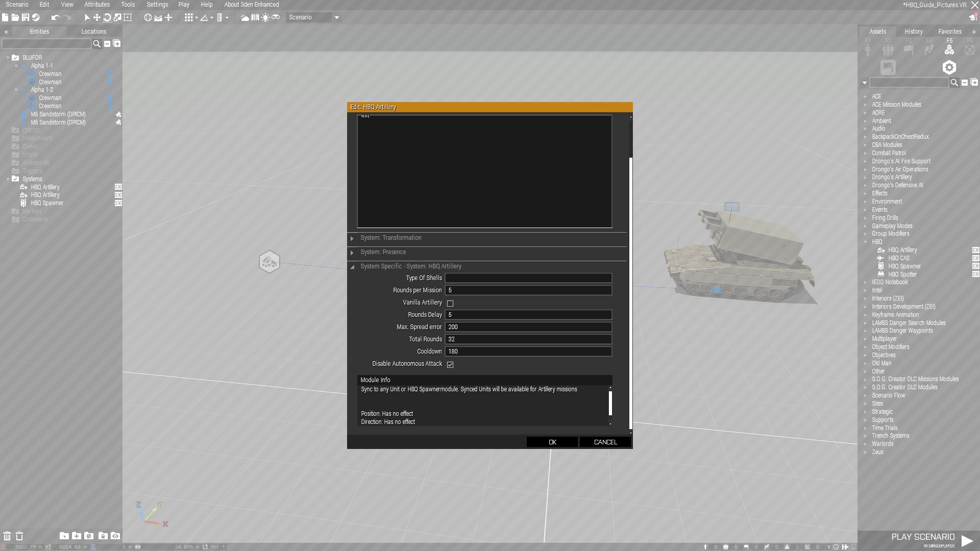The width and height of the screenshot is (980, 551).
Task: Undo the last action in the toolbar
Action: [x=56, y=17]
